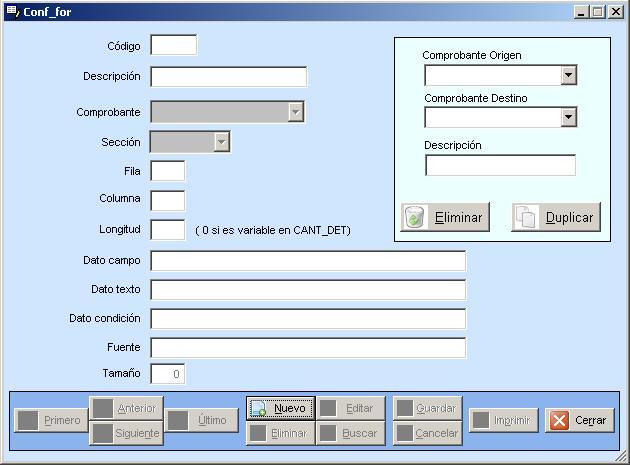Click the Duplicar button with copy icon
This screenshot has height=465, width=630.
click(x=556, y=217)
